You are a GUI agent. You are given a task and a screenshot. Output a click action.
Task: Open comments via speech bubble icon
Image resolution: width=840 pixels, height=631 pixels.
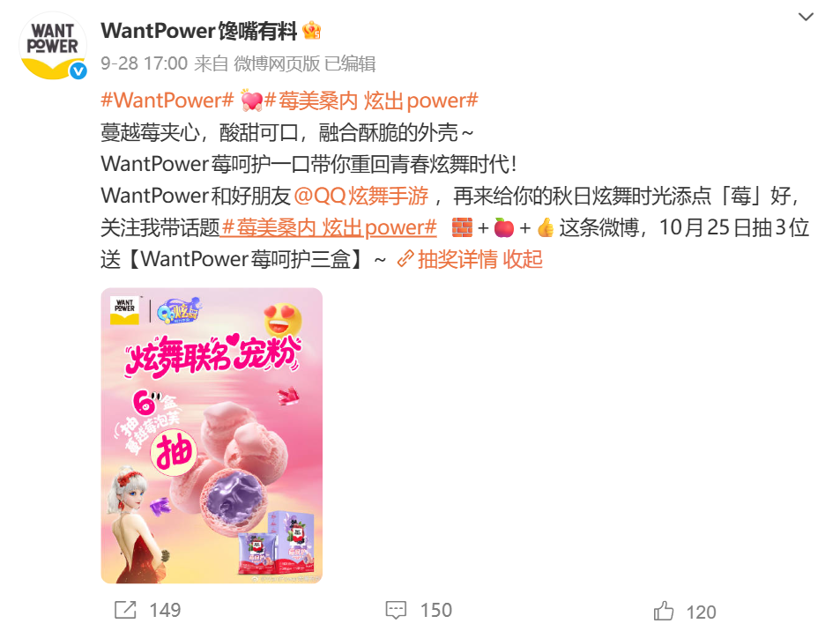click(396, 610)
